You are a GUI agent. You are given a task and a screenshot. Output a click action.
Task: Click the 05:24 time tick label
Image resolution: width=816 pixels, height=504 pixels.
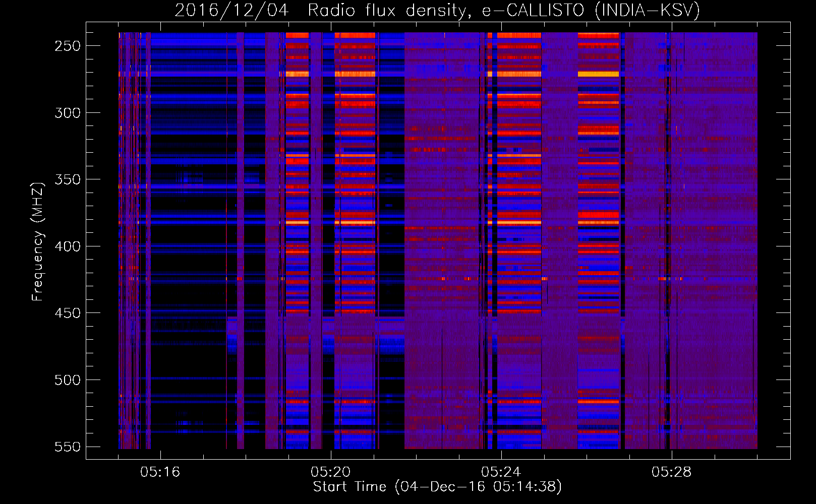pos(501,472)
